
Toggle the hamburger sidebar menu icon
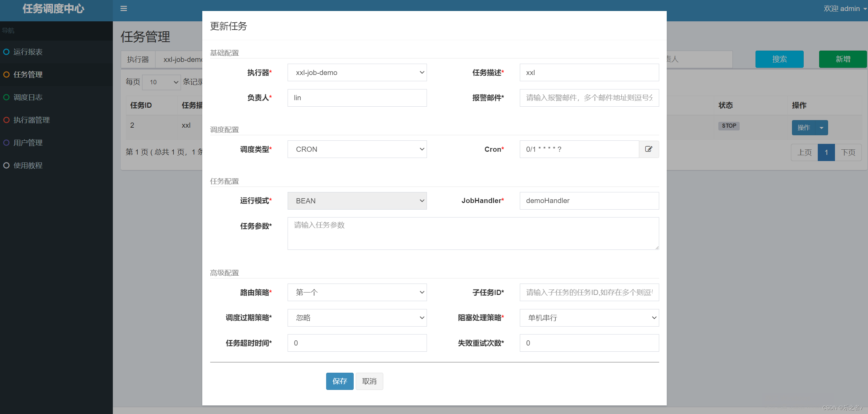pos(124,9)
